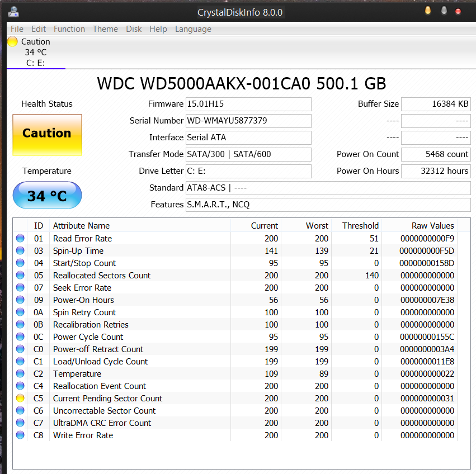Click the blue orb beside Write Error Rate
This screenshot has height=474, width=476.
(x=20, y=435)
